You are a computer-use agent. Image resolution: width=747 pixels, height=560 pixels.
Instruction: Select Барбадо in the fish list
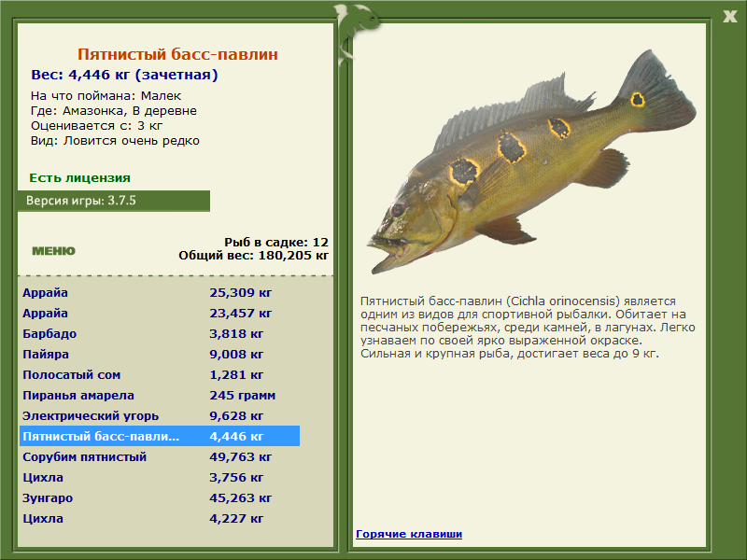[160, 334]
